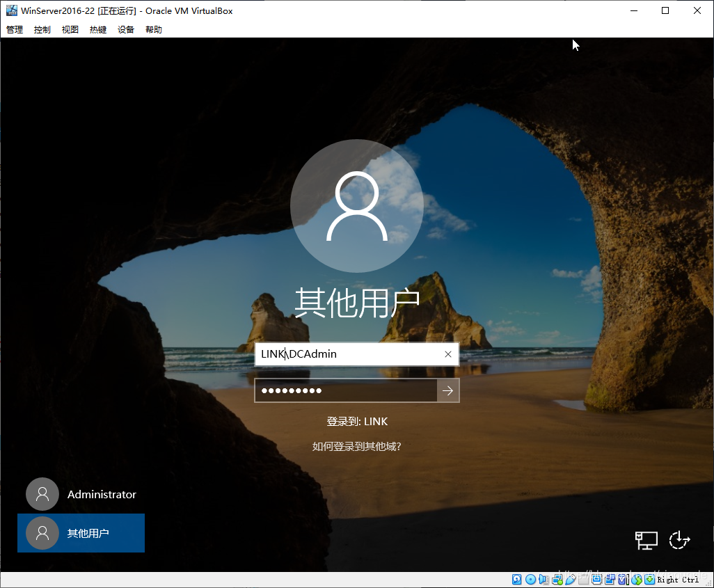The image size is (714, 588).
Task: Open the 视图 menu
Action: (x=70, y=30)
